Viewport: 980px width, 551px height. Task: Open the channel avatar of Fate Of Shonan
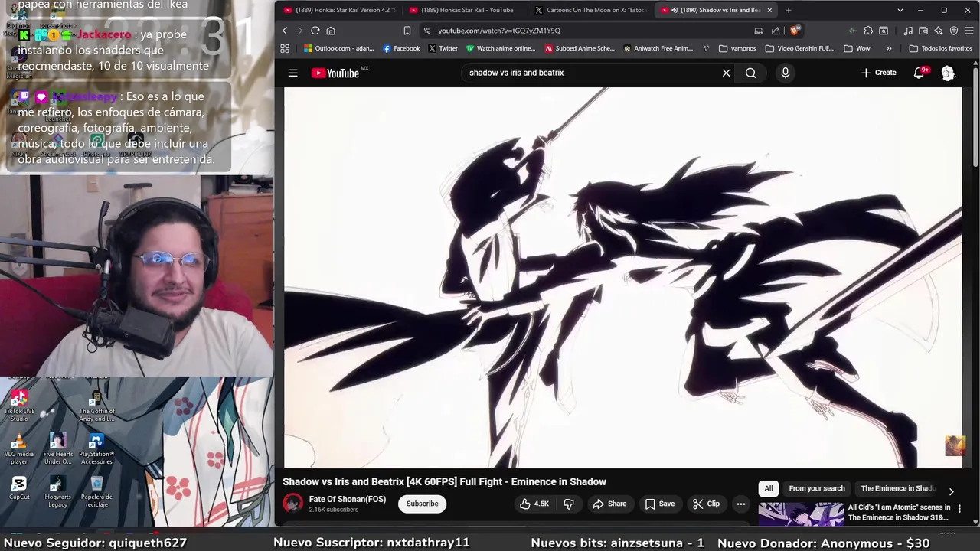[292, 503]
